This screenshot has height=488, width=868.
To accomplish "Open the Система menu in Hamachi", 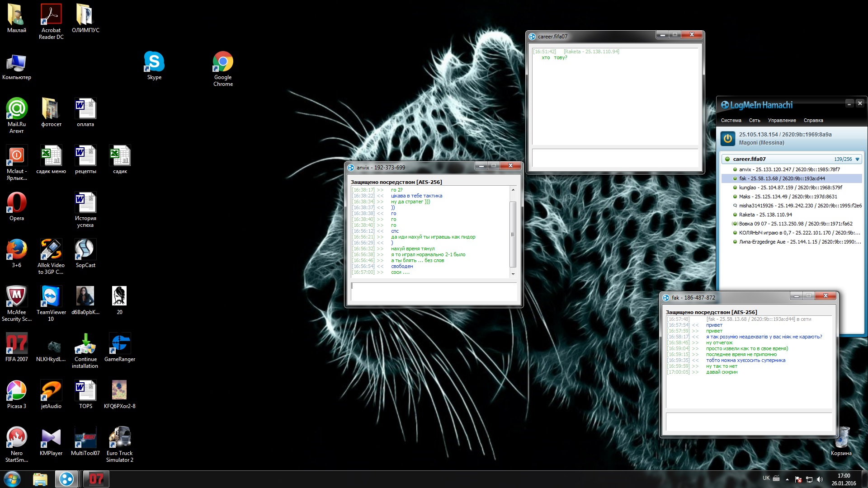I will (731, 120).
